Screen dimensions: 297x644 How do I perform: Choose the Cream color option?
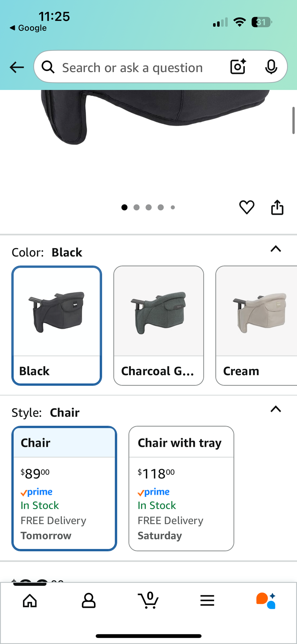(x=256, y=325)
